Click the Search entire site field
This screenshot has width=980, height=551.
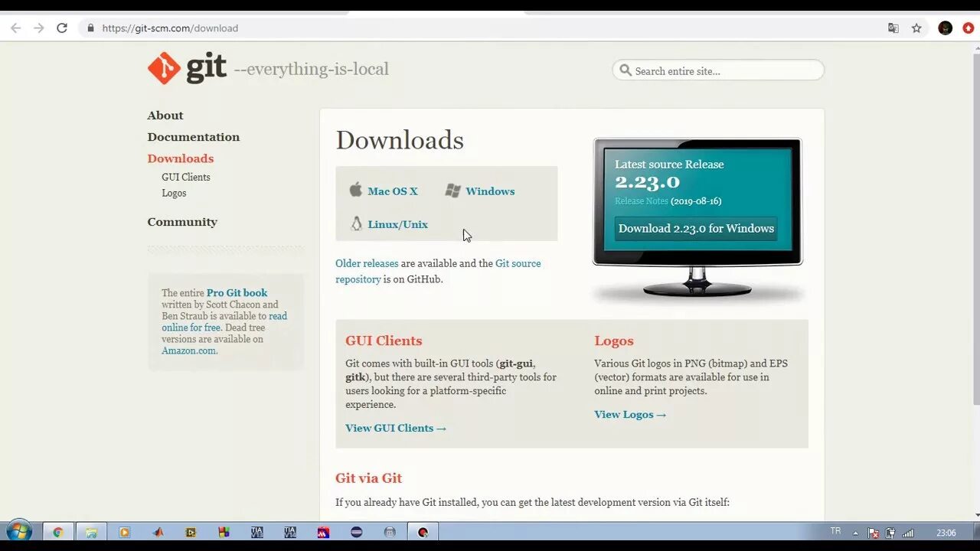[x=718, y=70]
